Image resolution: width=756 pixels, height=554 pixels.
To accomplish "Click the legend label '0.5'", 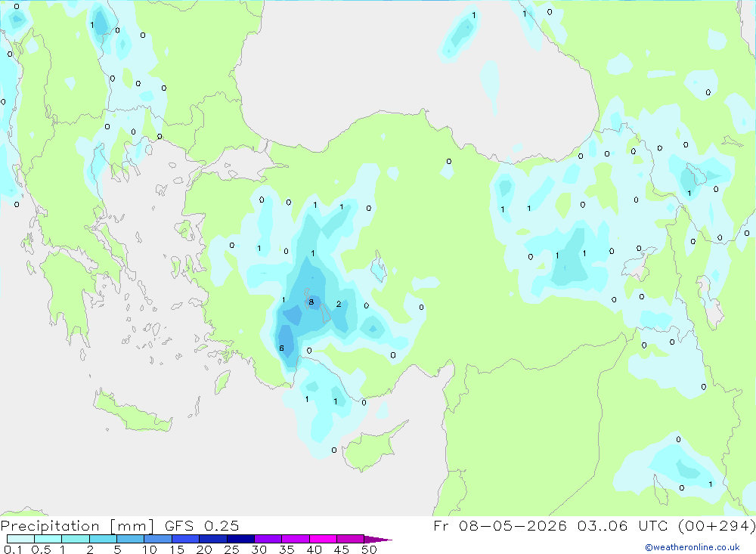I will pyautogui.click(x=41, y=549).
